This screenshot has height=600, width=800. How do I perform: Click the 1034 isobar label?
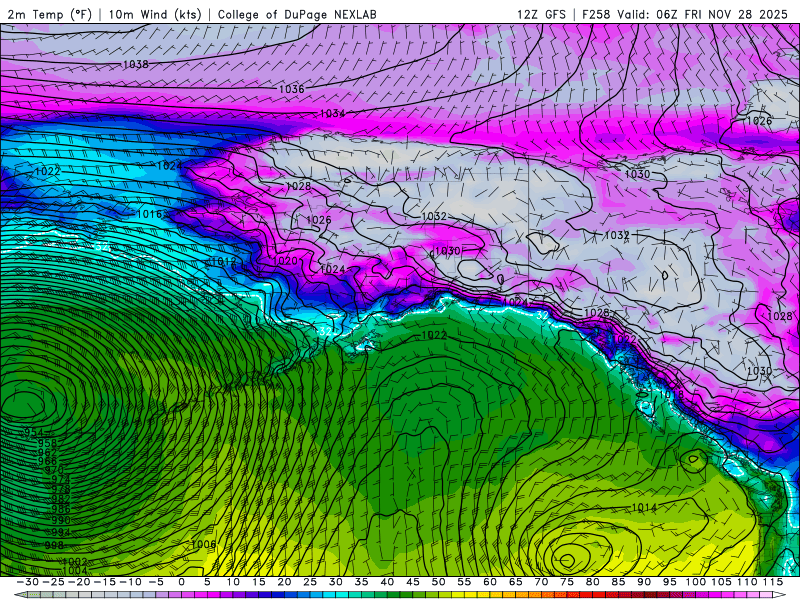[333, 113]
